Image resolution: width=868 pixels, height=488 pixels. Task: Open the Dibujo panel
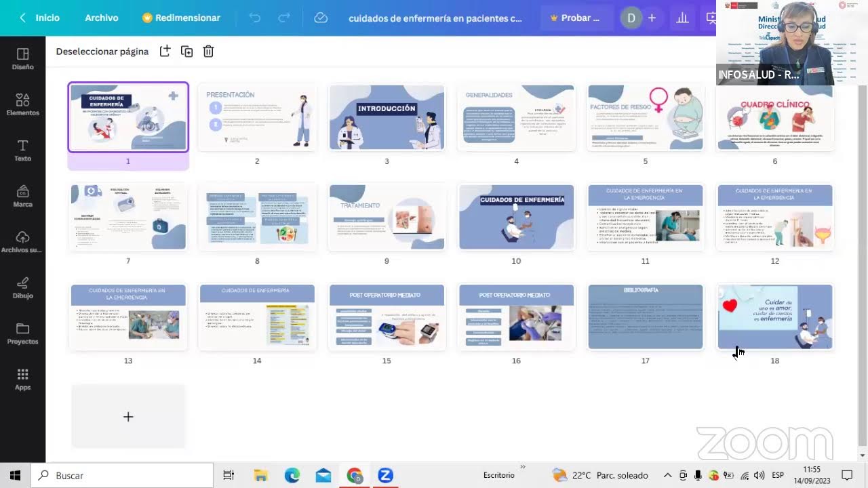click(22, 287)
